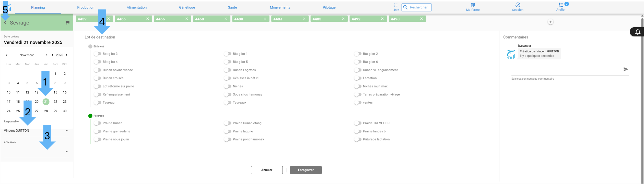
Task: Enable Pâturage lactation toggle
Action: click(358, 139)
